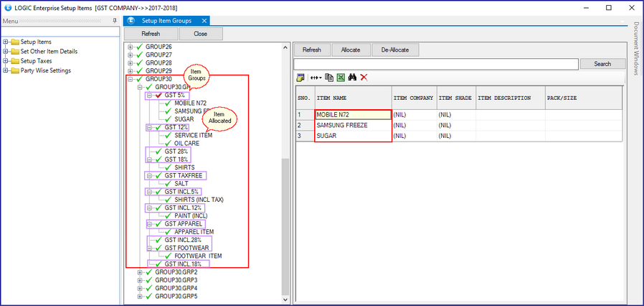Screen dimensions: 644x306
Task: Click the grid layout settings toolbar icon
Action: tap(300, 78)
